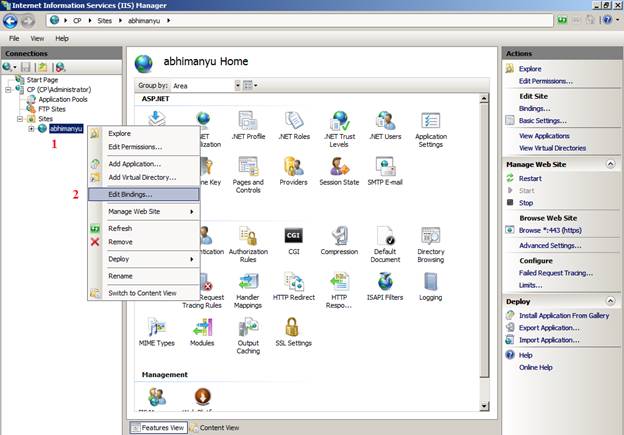Open the HTTP Redirect feature
This screenshot has width=624, height=435.
[294, 286]
